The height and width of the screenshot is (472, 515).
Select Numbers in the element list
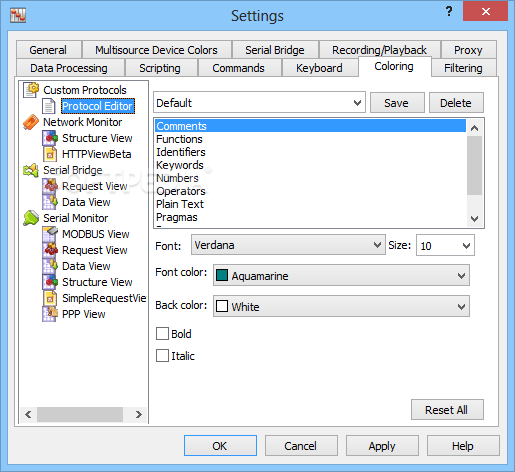point(310,178)
